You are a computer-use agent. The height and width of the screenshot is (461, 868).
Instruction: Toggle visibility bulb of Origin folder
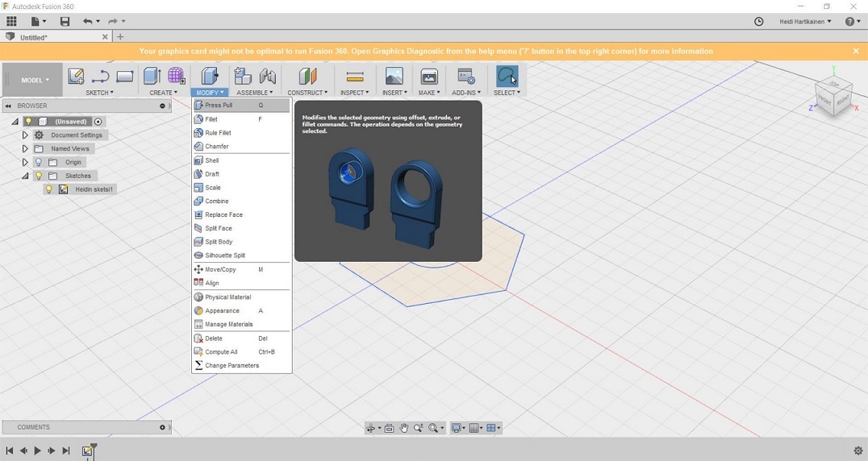pyautogui.click(x=38, y=162)
